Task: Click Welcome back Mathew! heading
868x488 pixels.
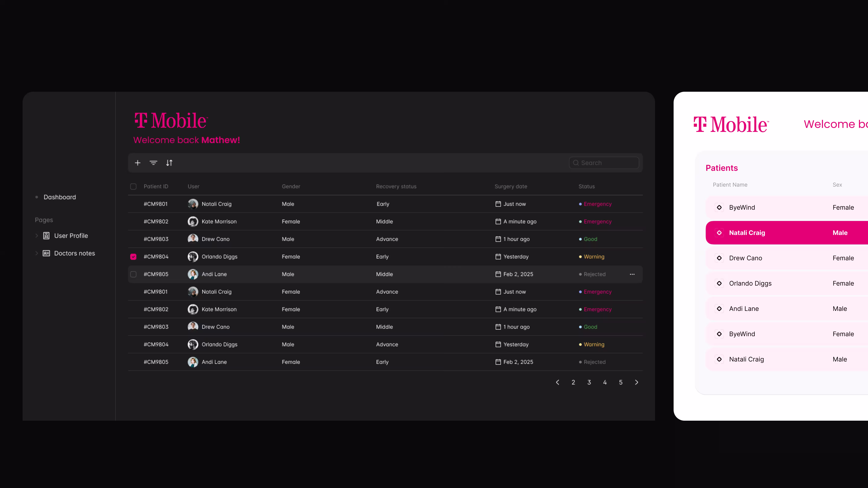Action: (x=186, y=140)
